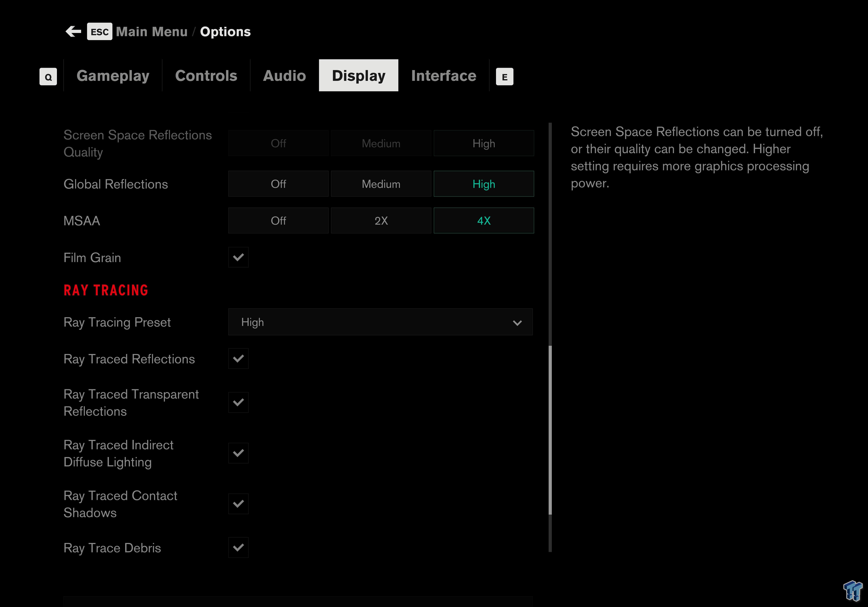Toggle the Film Grain checkbox

coord(238,257)
